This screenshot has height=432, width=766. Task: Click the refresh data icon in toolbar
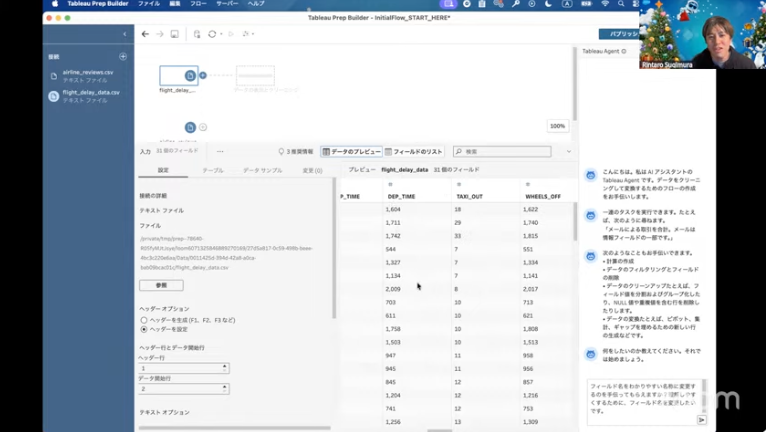(x=212, y=34)
